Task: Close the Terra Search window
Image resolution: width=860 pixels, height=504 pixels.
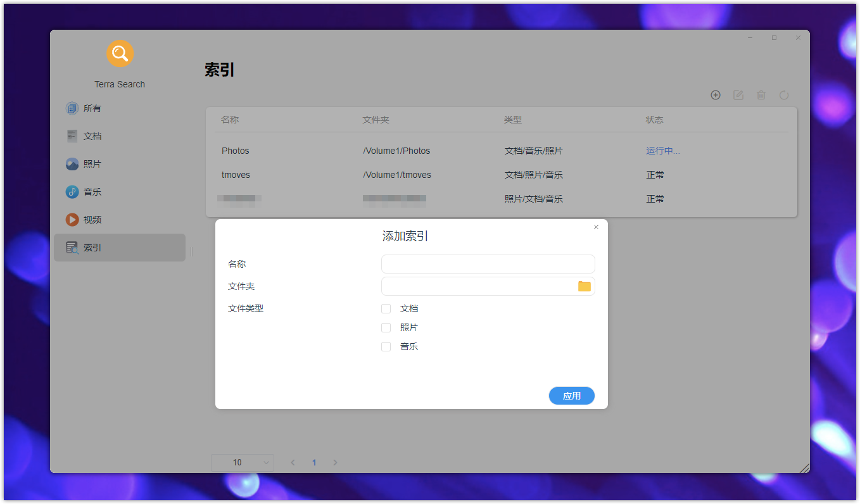Action: point(798,38)
